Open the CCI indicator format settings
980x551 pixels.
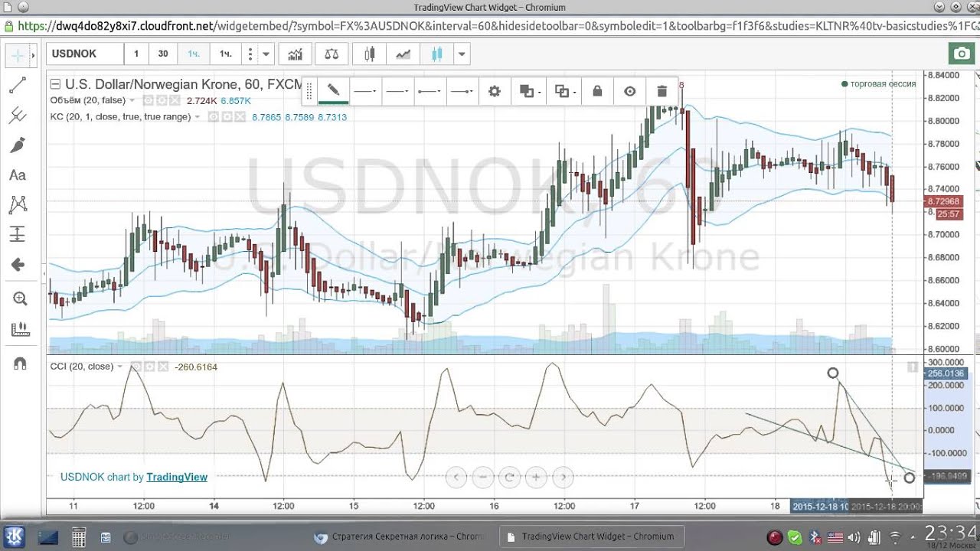pos(149,367)
